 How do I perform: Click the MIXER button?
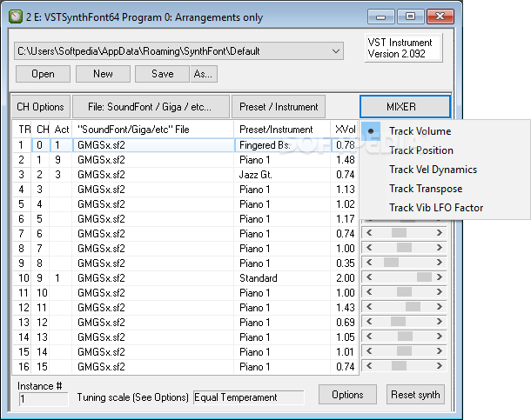pos(405,107)
